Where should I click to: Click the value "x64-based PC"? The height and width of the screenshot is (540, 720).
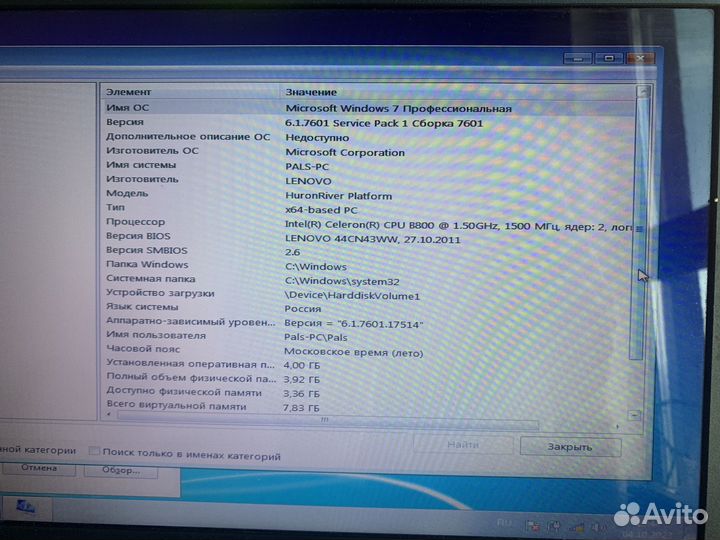coord(321,210)
